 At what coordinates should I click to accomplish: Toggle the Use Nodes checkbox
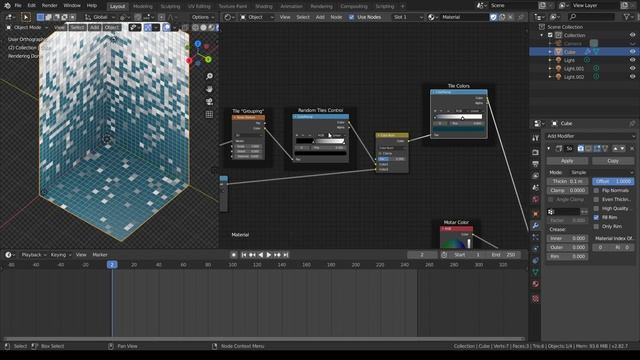click(351, 17)
